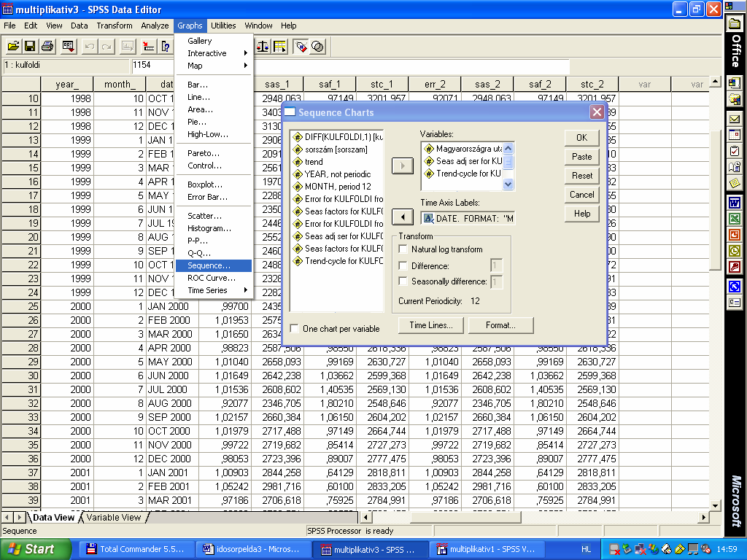Screen dimensions: 747x560
Task: Cancel the Sequence Charts dialog
Action: (x=581, y=195)
